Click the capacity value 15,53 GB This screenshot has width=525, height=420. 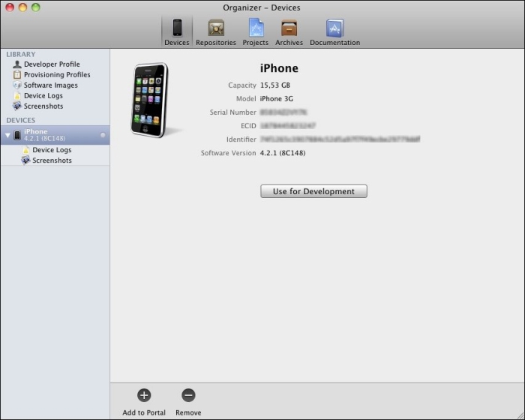click(x=275, y=85)
